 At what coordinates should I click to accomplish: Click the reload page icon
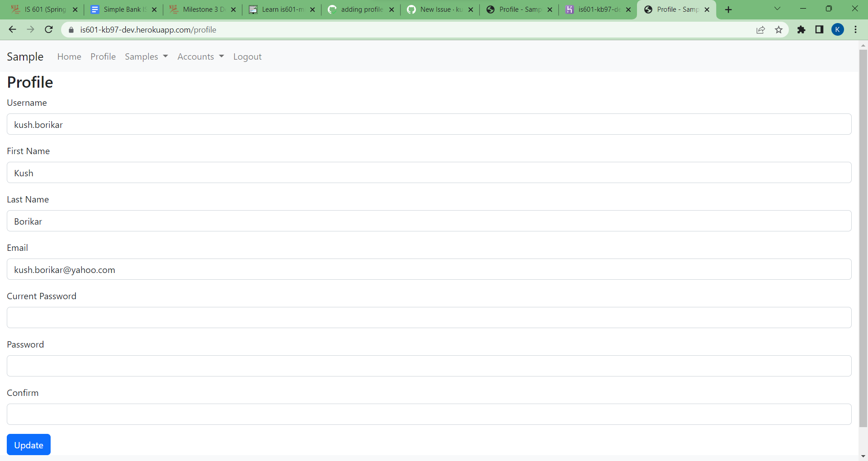tap(48, 29)
